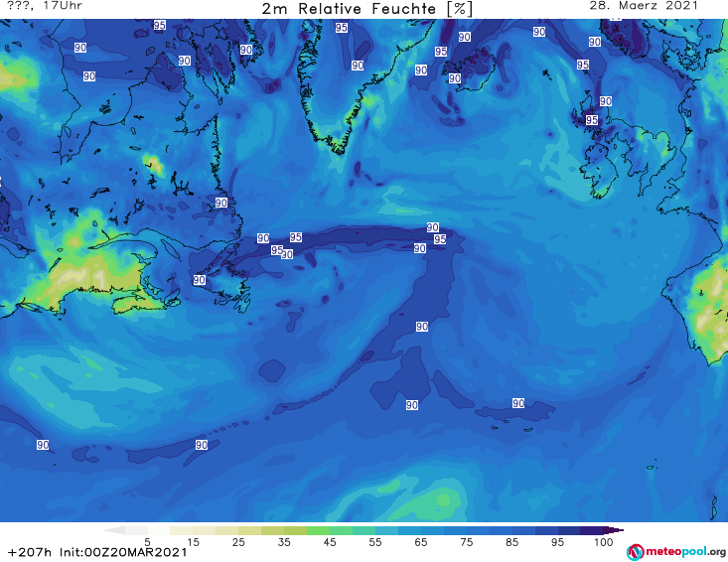Image resolution: width=728 pixels, height=562 pixels.
Task: Click the legend value '5'
Action: coord(147,542)
